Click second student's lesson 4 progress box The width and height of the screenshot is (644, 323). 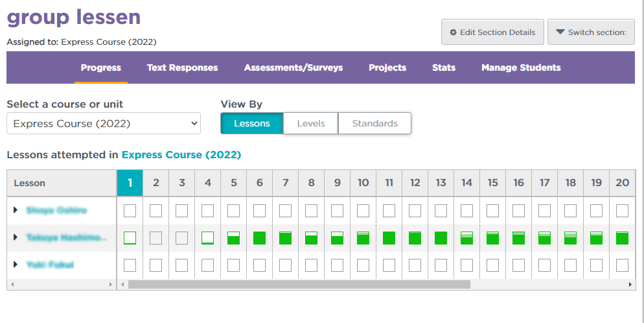(x=208, y=238)
